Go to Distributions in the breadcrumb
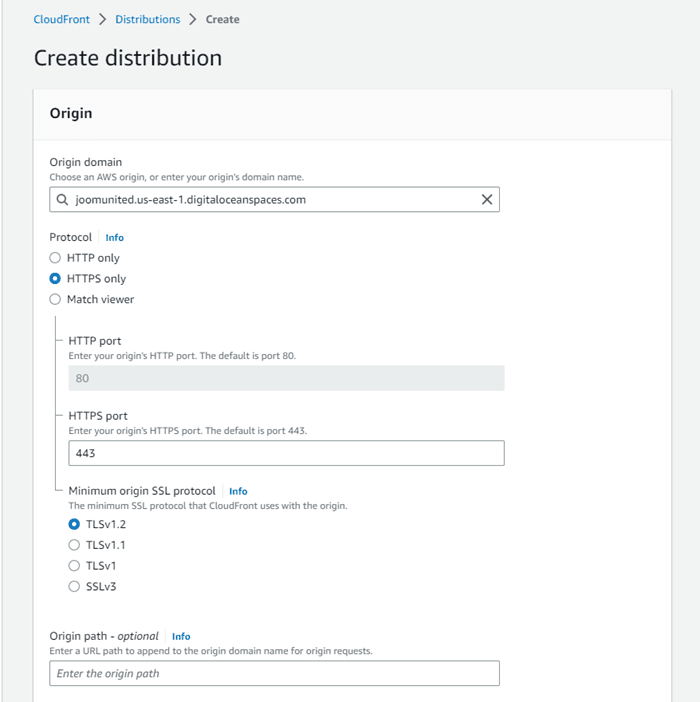Image resolution: width=700 pixels, height=702 pixels. tap(147, 19)
